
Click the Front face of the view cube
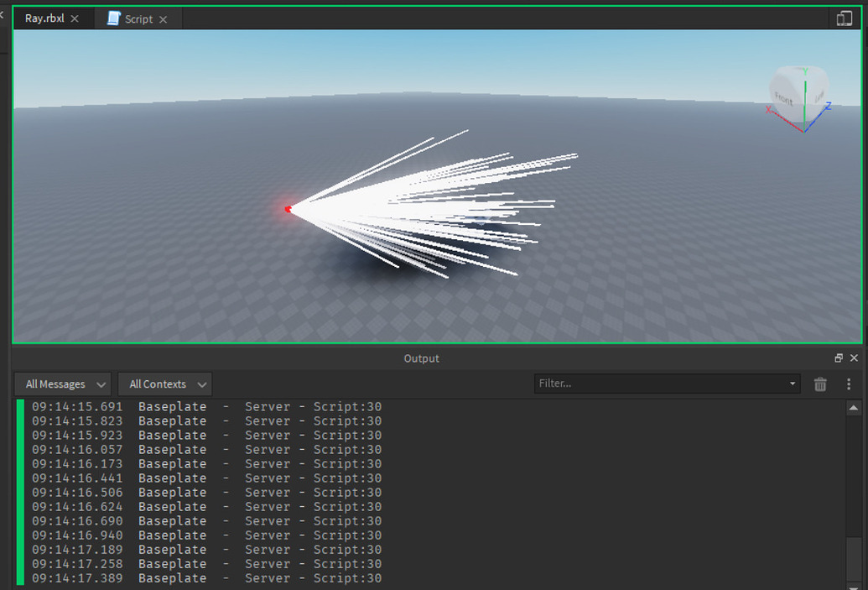[x=783, y=98]
